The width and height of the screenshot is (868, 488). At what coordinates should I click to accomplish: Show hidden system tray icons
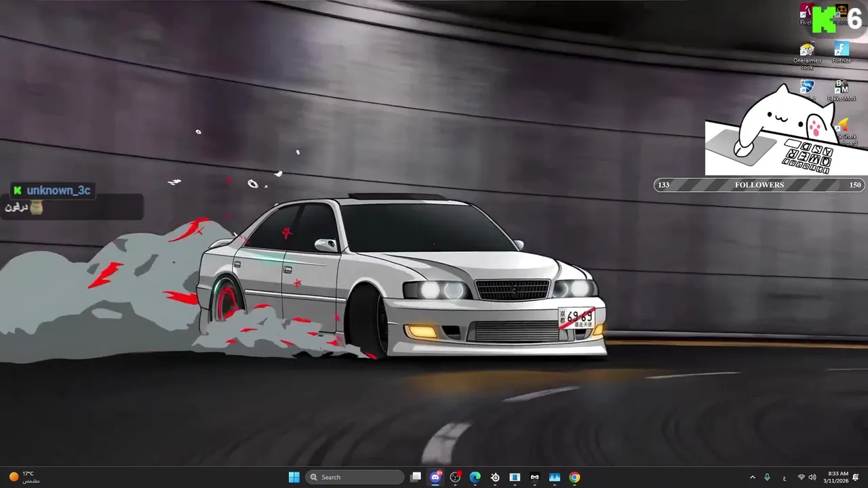tap(752, 477)
